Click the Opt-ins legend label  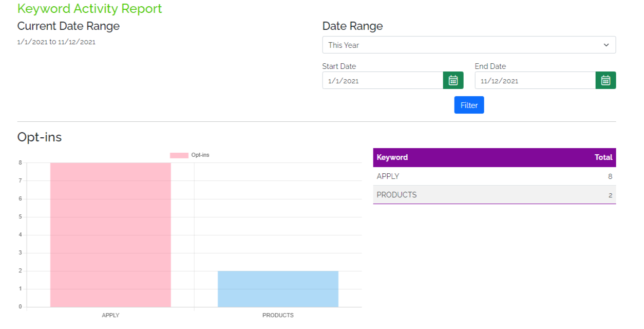[x=200, y=155]
